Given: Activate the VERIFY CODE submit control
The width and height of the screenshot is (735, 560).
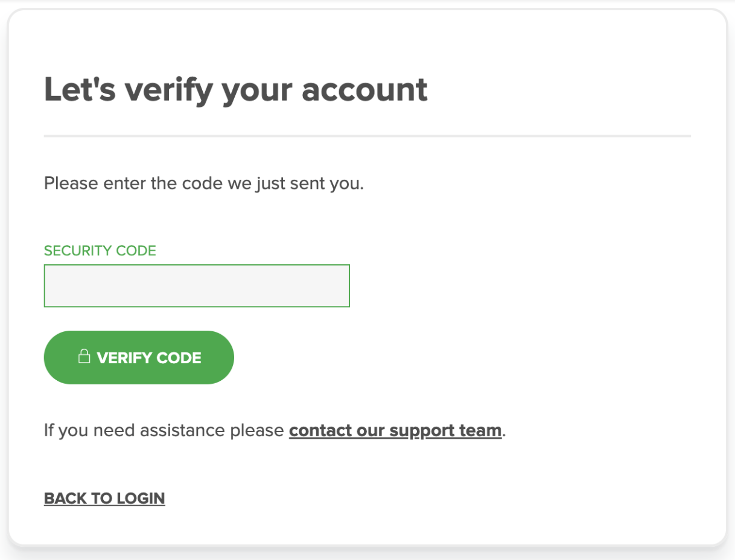Looking at the screenshot, I should tap(139, 357).
